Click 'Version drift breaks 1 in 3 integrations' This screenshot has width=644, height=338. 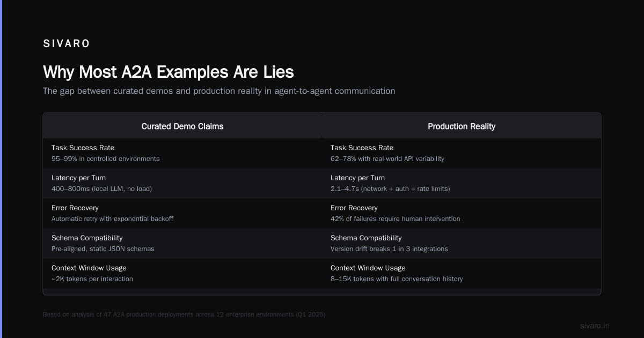coord(389,249)
